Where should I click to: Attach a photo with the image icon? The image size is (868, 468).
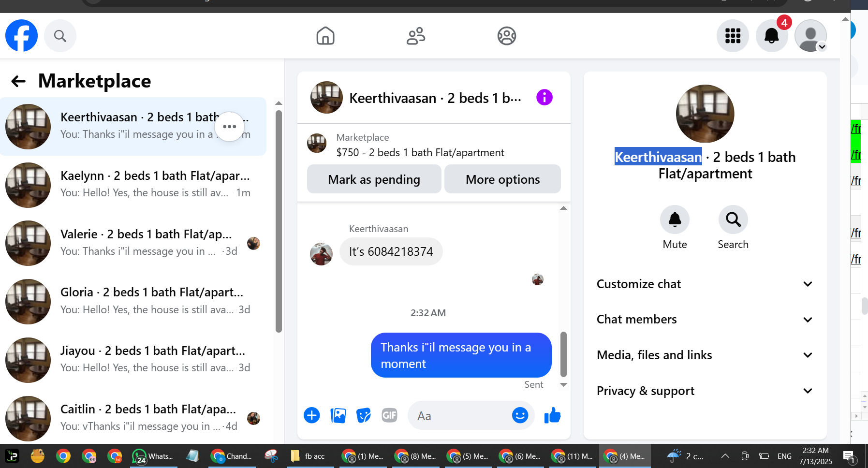coord(338,415)
